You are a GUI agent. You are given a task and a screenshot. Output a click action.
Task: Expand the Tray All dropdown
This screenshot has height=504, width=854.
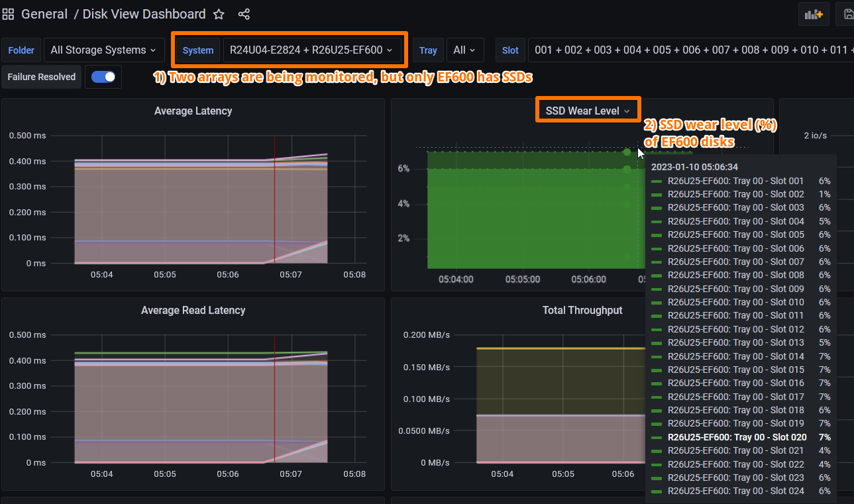click(465, 50)
